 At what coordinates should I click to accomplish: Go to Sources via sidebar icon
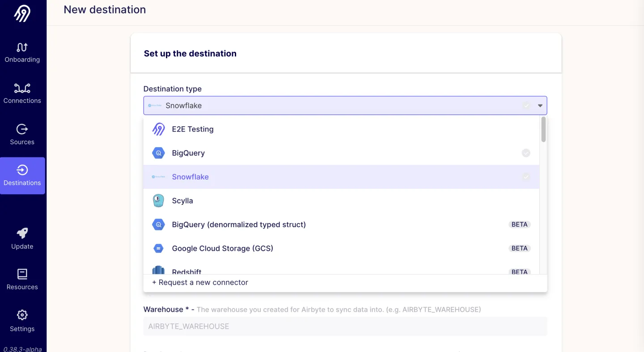tap(22, 129)
